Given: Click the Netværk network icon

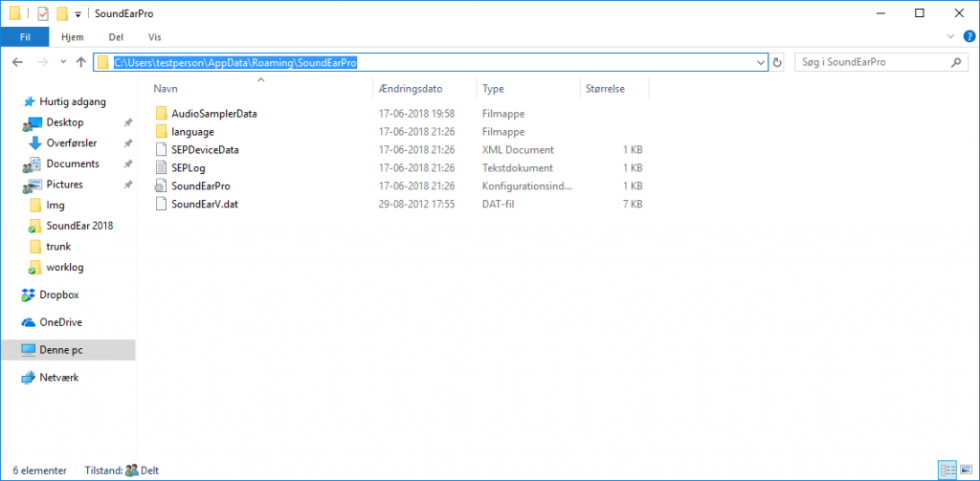Looking at the screenshot, I should tap(28, 378).
